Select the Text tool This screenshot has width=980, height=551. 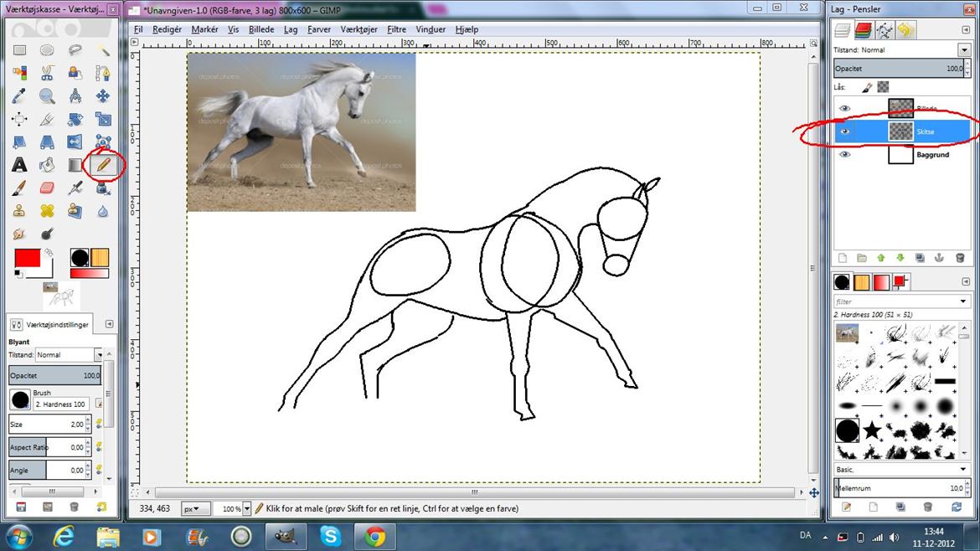point(19,165)
